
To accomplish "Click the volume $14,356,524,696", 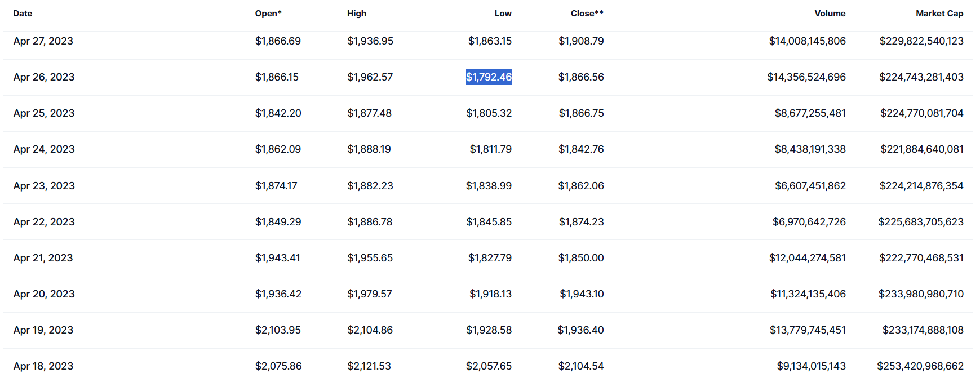I will [806, 77].
